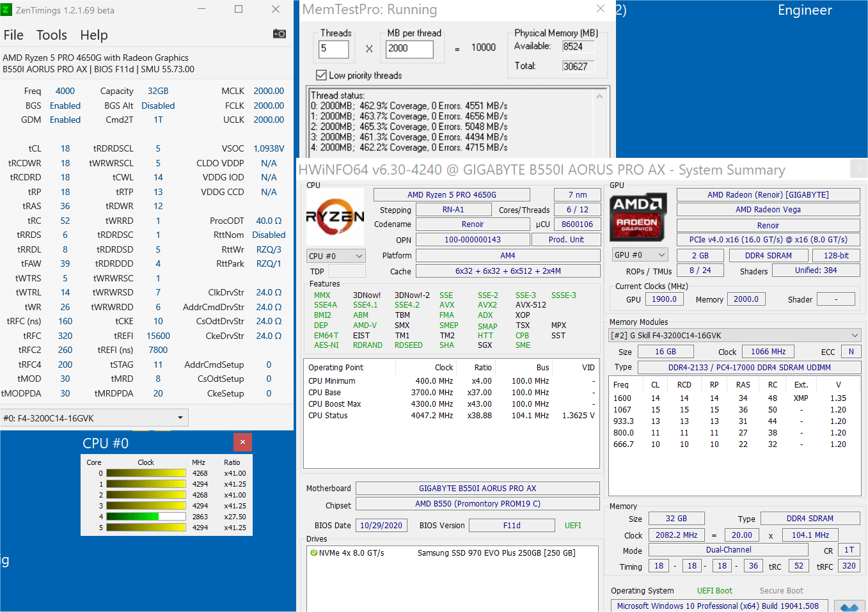The image size is (868, 612).
Task: Click the AMD Radeon (Renoir) GPU name box
Action: (x=768, y=194)
